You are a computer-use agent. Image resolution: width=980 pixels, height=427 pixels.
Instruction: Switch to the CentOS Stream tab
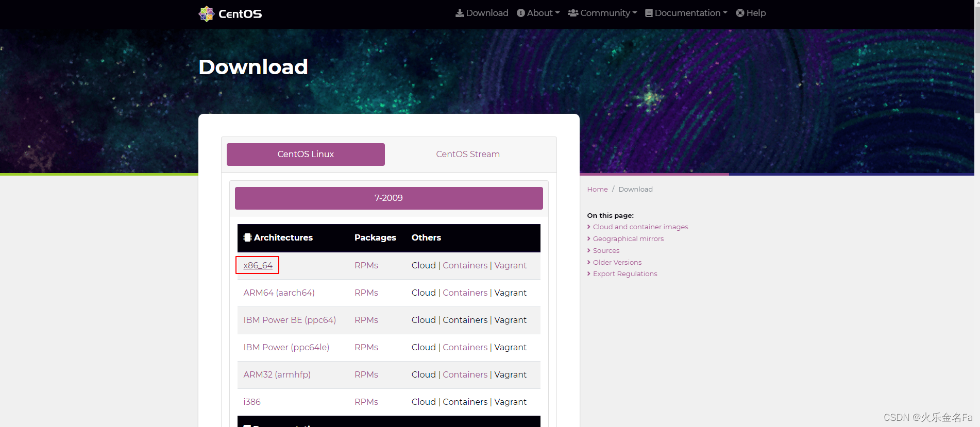click(x=468, y=155)
